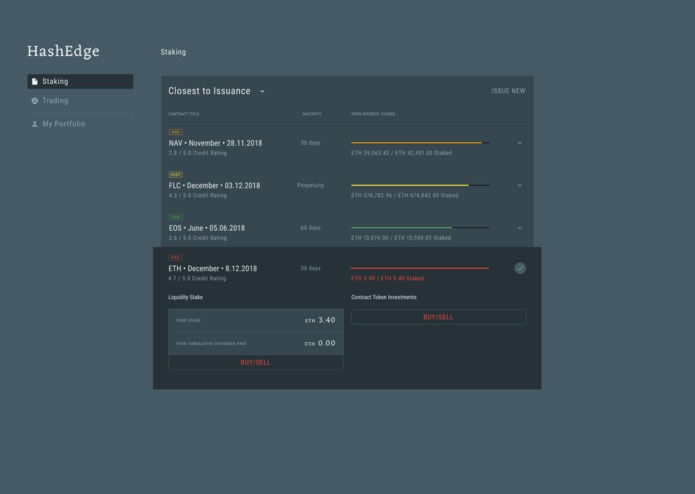Click the yellow tag above FLC contract
Image resolution: width=695 pixels, height=494 pixels.
(176, 175)
